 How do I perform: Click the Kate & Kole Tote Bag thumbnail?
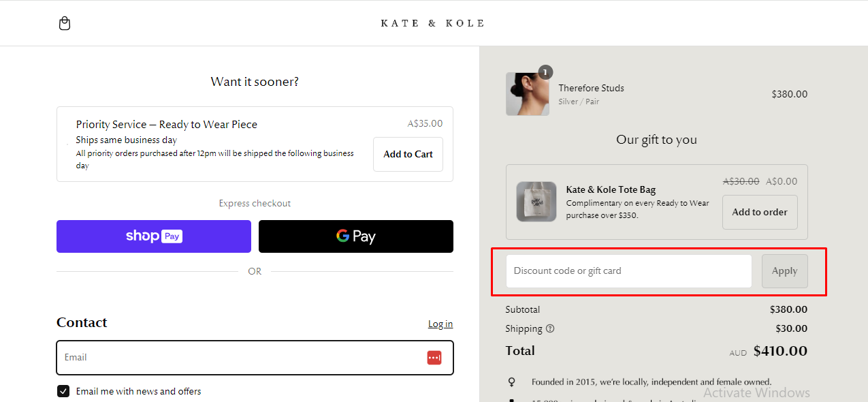tap(536, 202)
